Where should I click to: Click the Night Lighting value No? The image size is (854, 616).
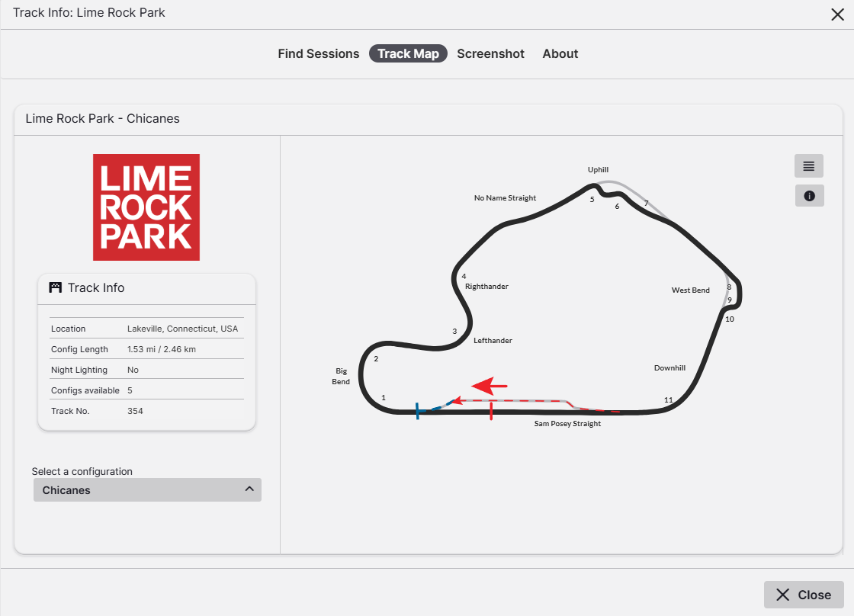[x=133, y=370]
